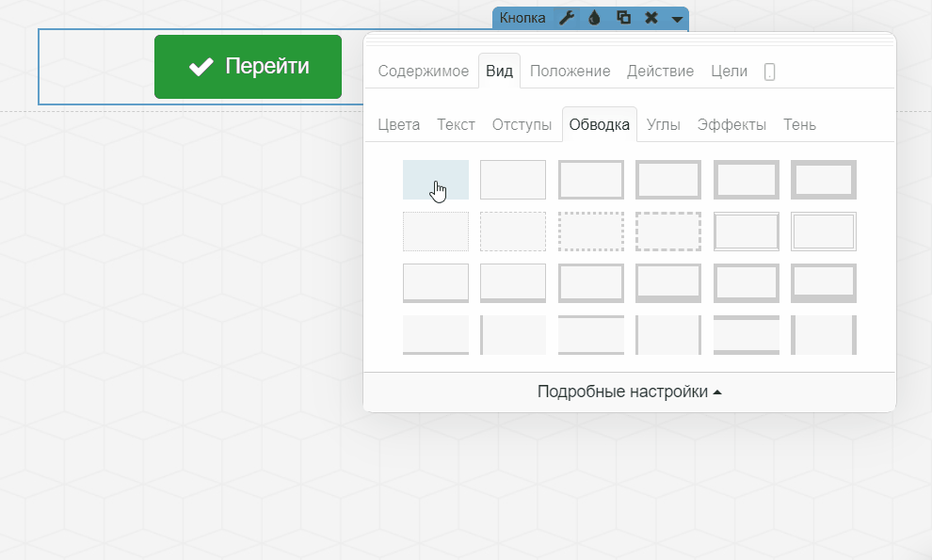Screen dimensions: 932x560
Task: Pick the thin dotted border preset
Action: (x=435, y=232)
